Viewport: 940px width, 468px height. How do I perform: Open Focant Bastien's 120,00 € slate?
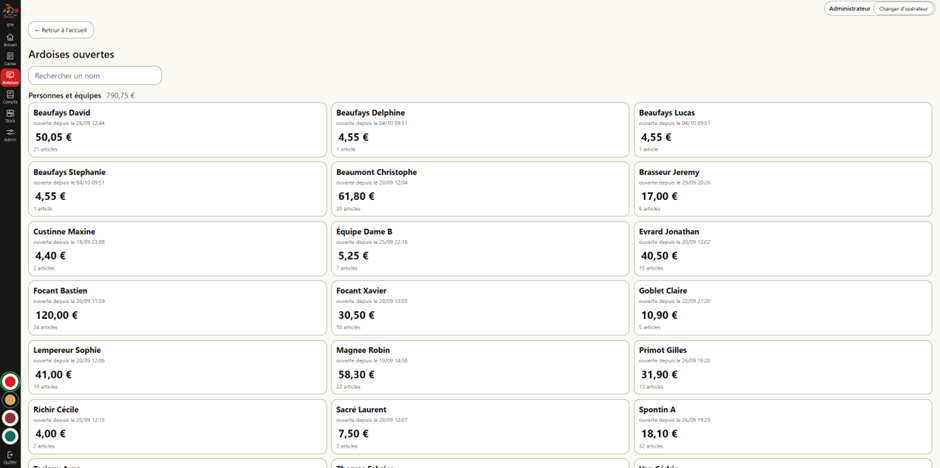[177, 308]
